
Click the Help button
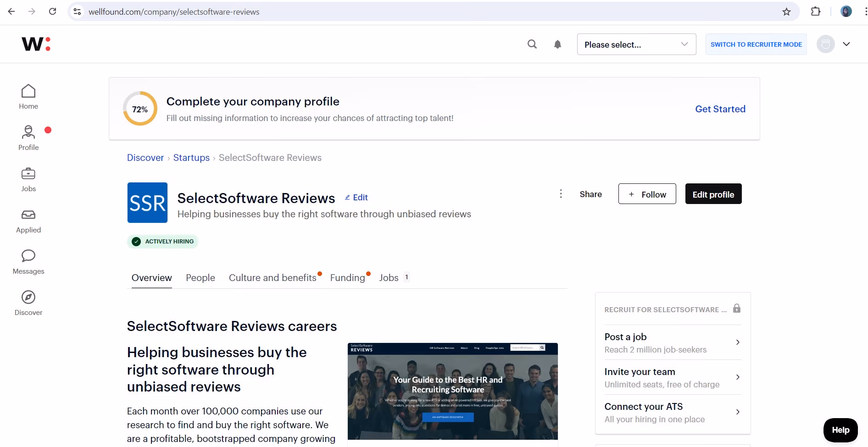coord(840,430)
